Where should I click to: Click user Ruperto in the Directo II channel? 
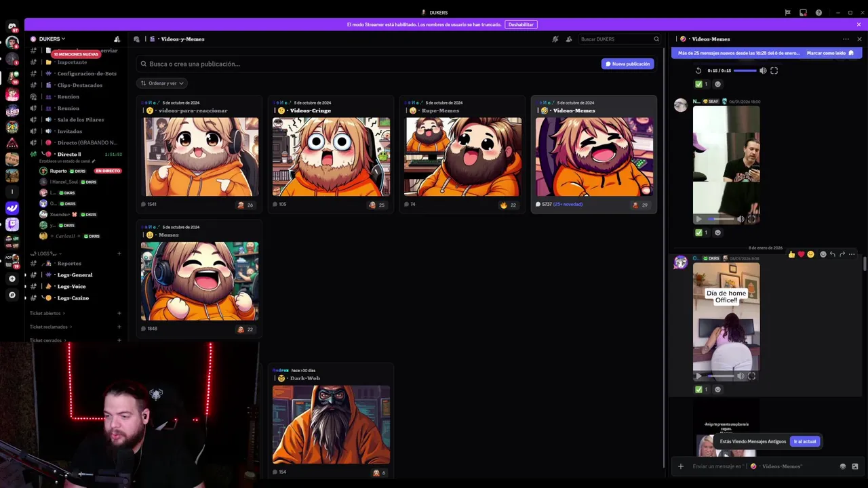tap(80, 171)
